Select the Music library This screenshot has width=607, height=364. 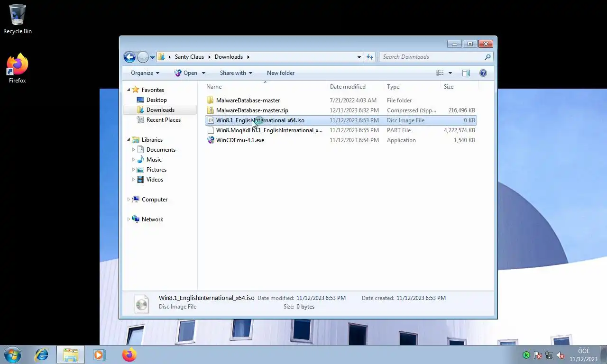(154, 160)
